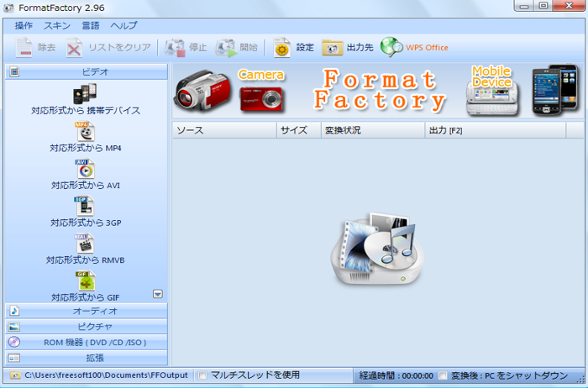Click the 対応形式から MP4 label
Viewport: 588px width, 388px height.
86,148
